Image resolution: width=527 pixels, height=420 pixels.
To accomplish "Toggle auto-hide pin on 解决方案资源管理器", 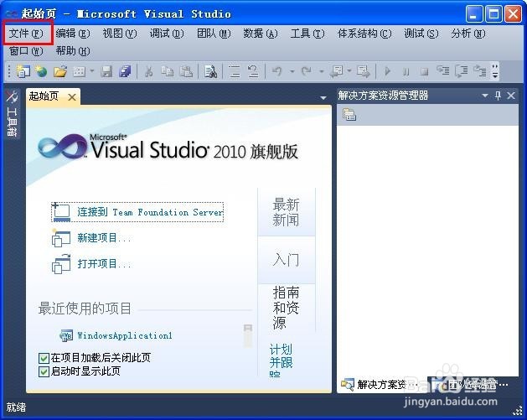I will click(498, 96).
